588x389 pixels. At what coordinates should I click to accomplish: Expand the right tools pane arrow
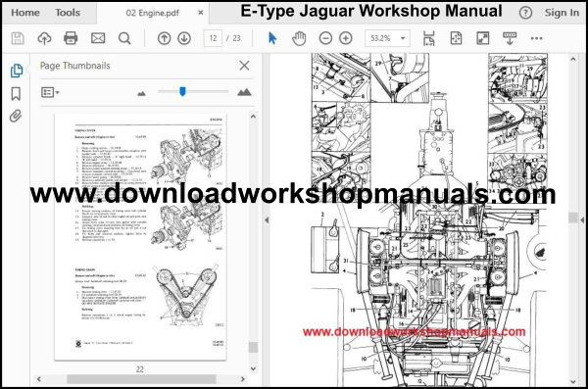[x=582, y=220]
